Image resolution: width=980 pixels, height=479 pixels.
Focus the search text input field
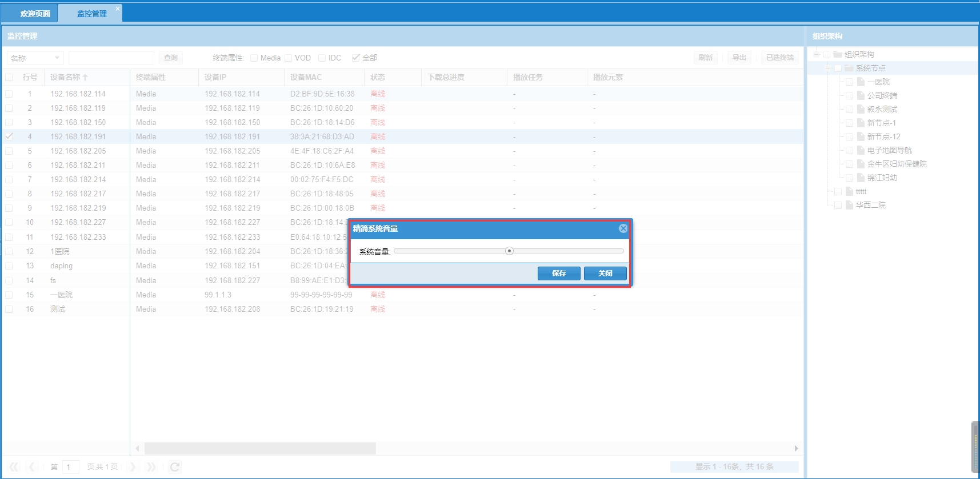(x=111, y=58)
